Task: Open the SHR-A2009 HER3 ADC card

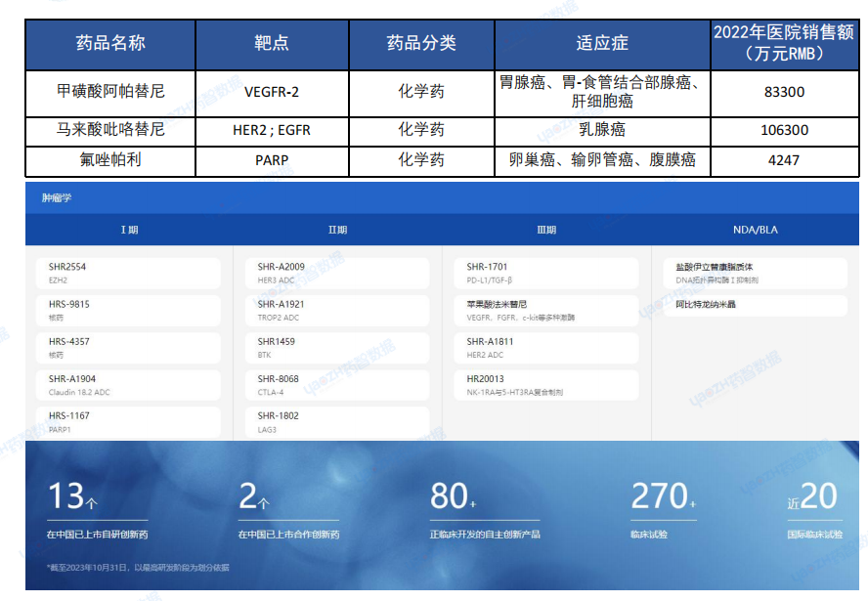Action: (338, 273)
